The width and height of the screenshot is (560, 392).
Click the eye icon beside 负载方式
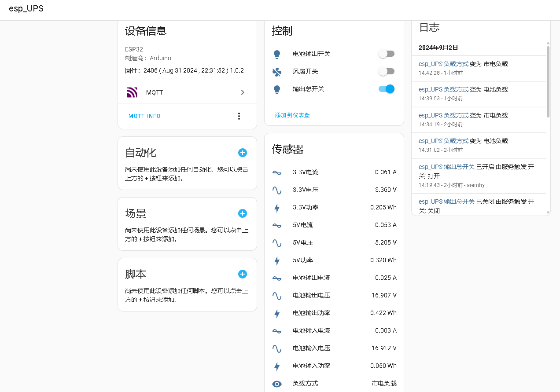pyautogui.click(x=277, y=384)
